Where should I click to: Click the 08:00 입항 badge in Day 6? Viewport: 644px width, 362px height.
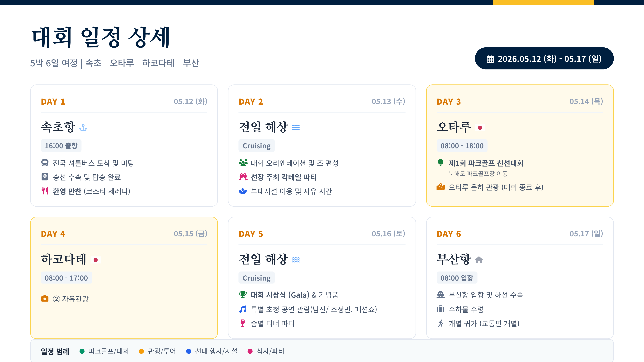[457, 278]
